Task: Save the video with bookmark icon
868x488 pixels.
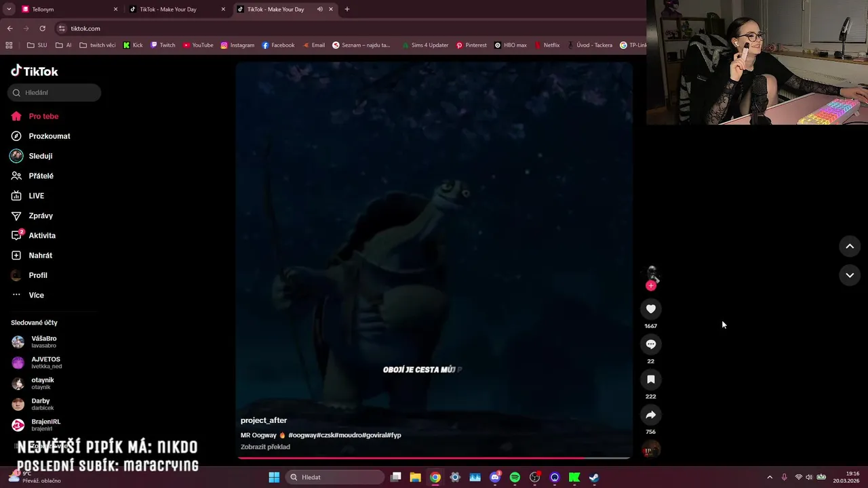Action: coord(651,380)
